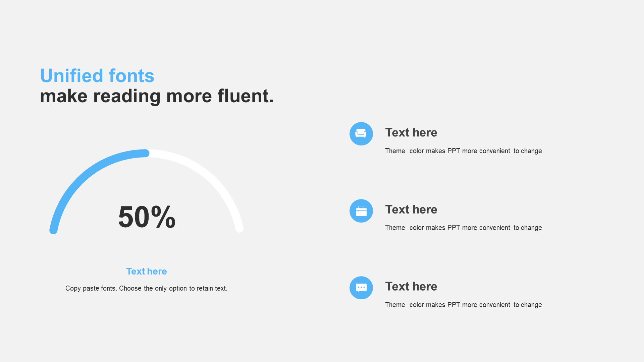This screenshot has width=644, height=362.
Task: Click the 50% value in the gauge
Action: pos(147,217)
